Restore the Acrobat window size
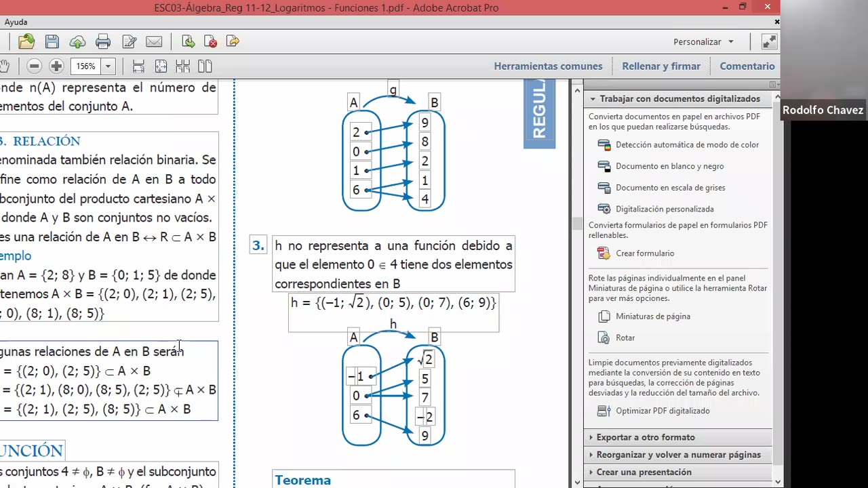Screen dimensions: 868x488 pos(743,7)
